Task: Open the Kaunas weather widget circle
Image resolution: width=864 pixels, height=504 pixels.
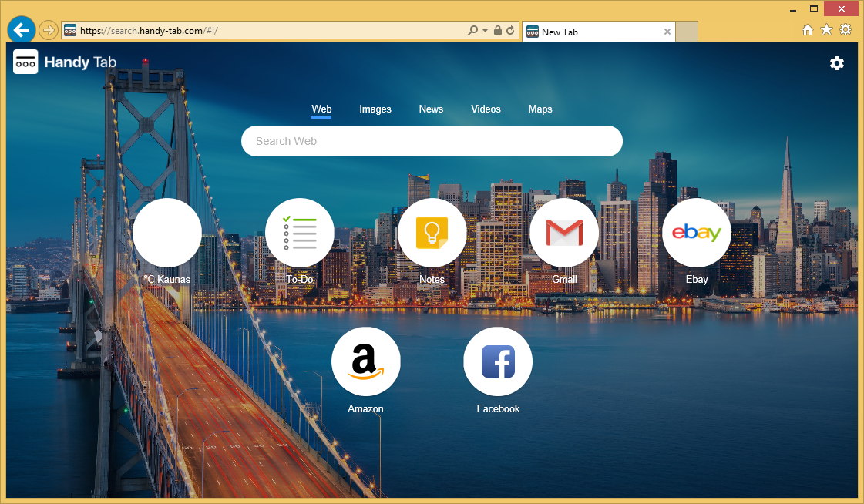Action: pos(167,233)
